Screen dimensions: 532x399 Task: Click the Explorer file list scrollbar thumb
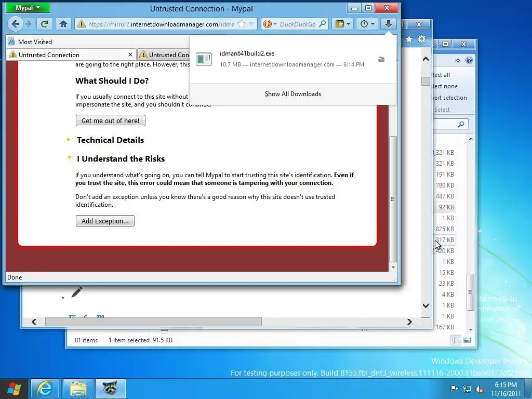pos(470,292)
